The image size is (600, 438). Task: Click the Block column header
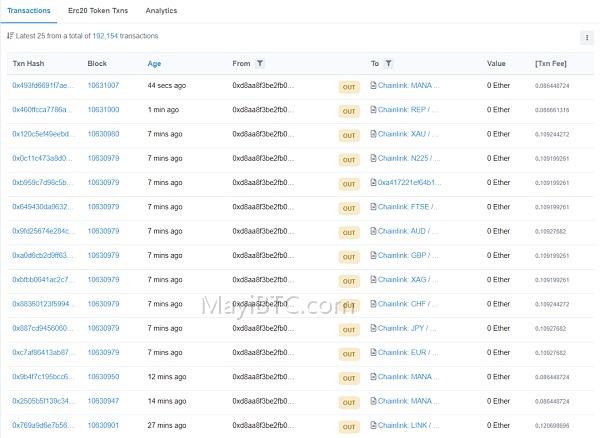pos(97,64)
